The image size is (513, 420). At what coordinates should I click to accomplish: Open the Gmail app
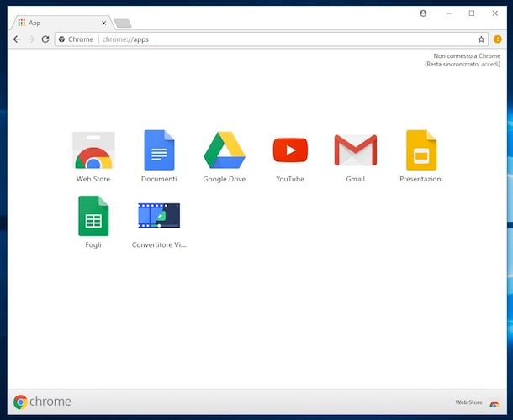[x=356, y=150]
